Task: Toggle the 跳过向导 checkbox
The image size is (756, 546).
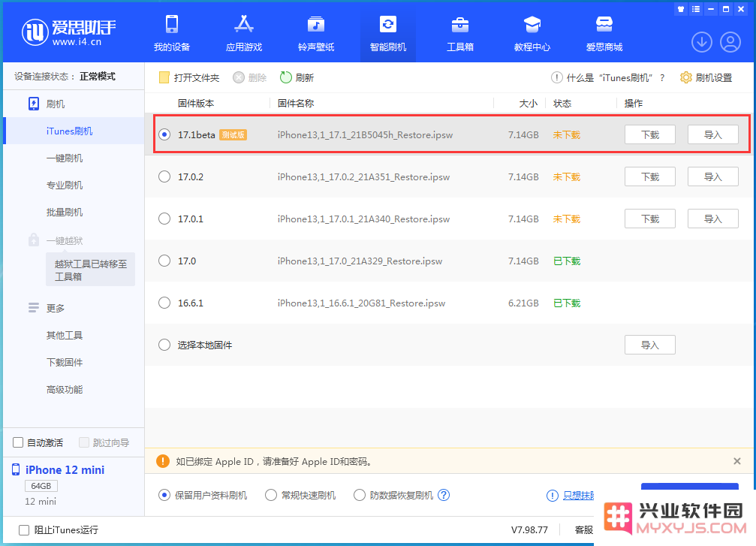Action: (x=84, y=442)
